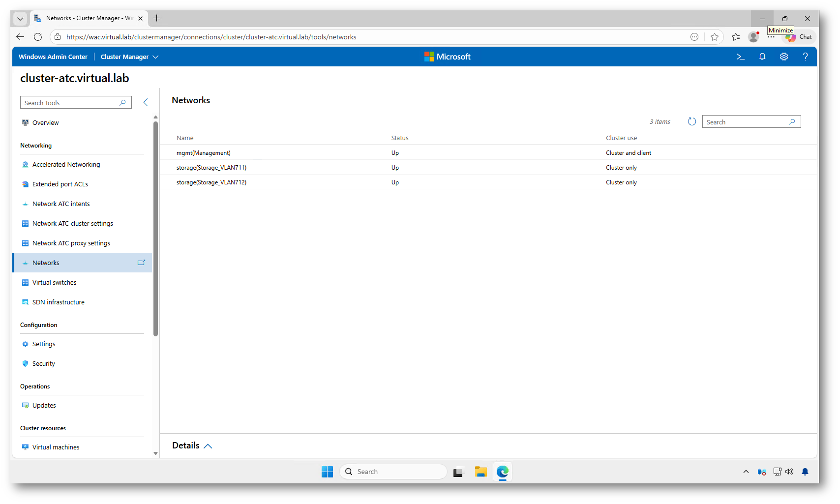Click the browser page reload button

38,37
